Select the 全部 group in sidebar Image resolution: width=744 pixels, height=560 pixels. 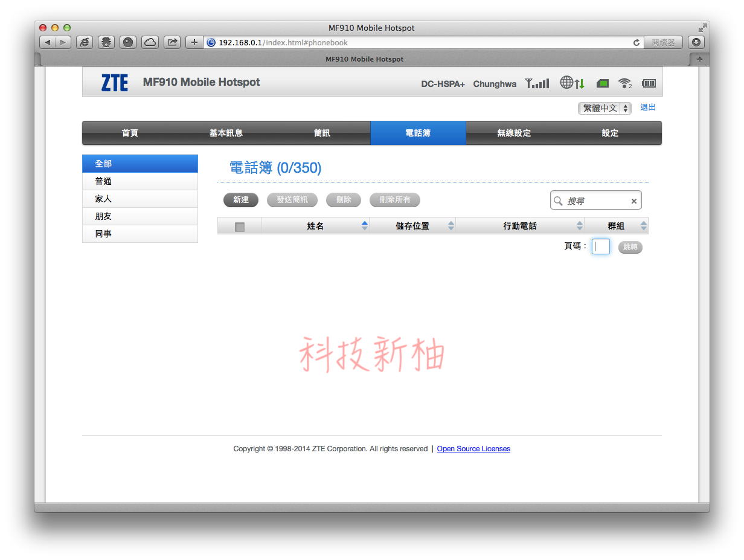coord(140,164)
